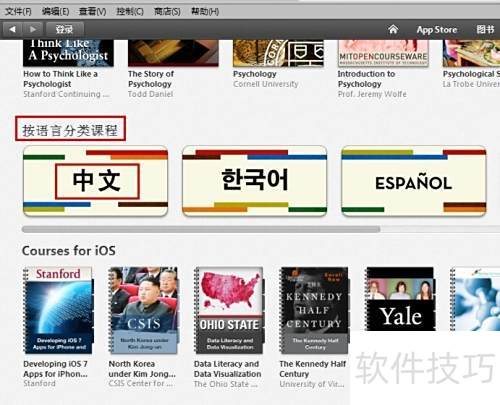Open Ohio State data course cover
Viewport: 500px width, 405px height.
(229, 310)
